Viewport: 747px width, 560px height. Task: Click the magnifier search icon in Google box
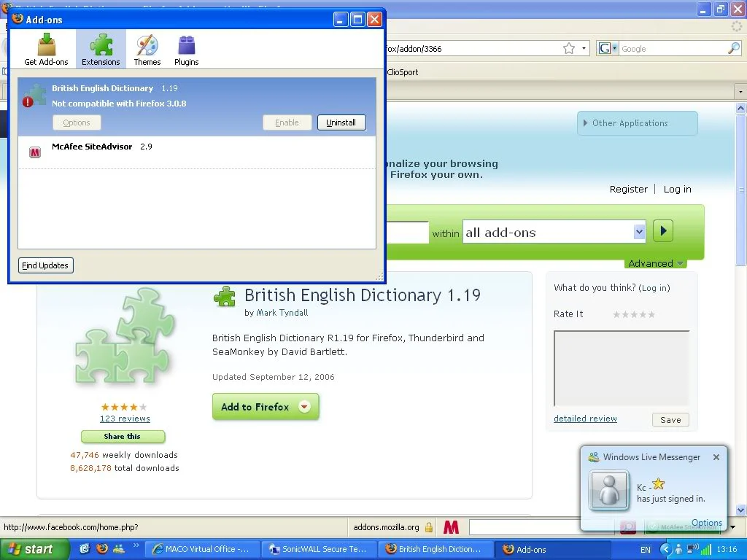pos(734,48)
